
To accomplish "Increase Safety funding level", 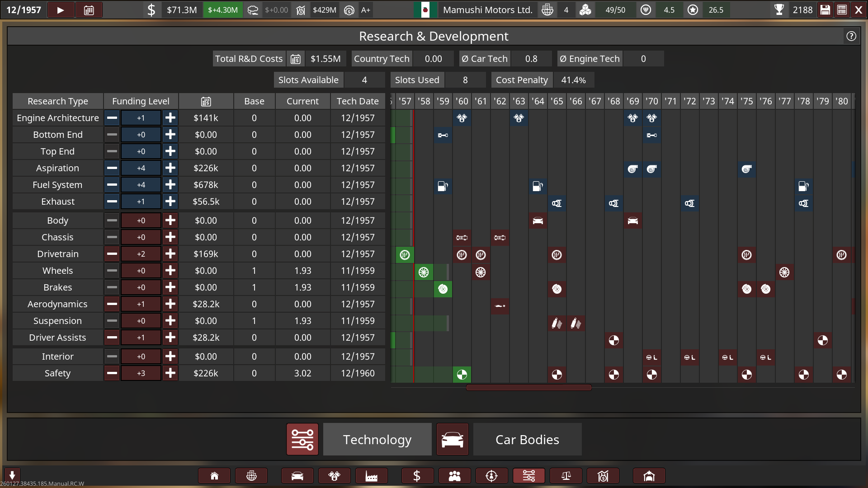I will pos(170,373).
